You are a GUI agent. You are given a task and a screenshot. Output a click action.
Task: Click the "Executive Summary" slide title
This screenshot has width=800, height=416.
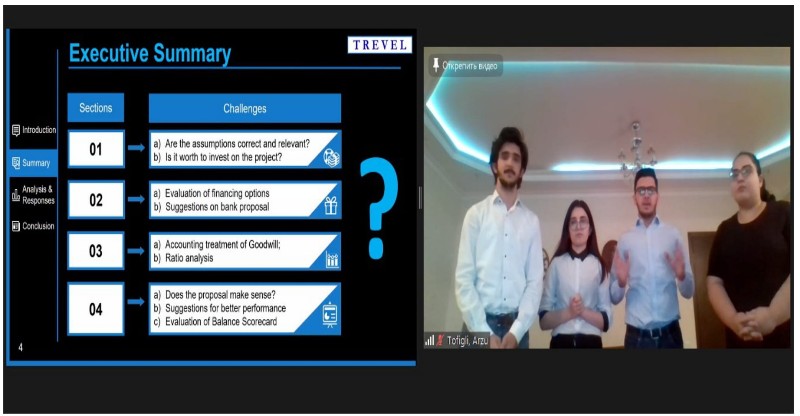click(x=150, y=54)
